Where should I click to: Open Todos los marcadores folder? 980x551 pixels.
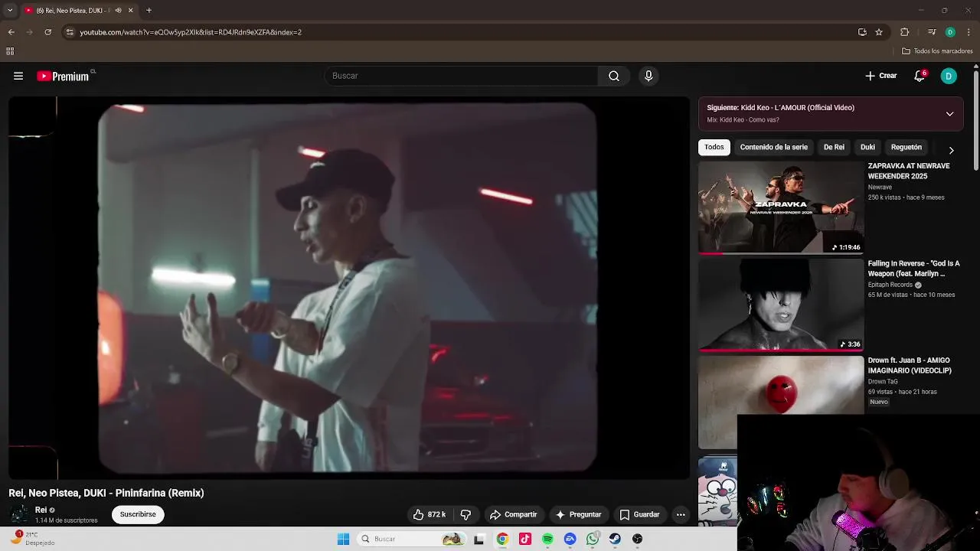pos(937,51)
